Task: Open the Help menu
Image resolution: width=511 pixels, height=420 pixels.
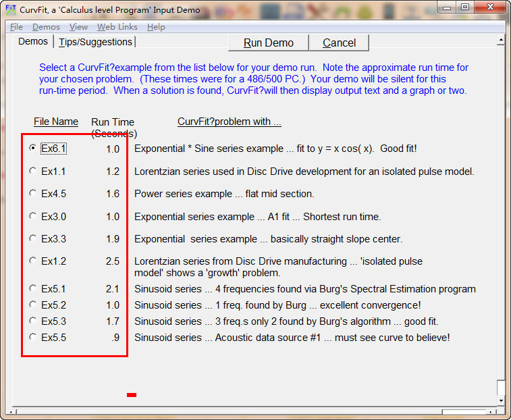Action: pyautogui.click(x=156, y=27)
